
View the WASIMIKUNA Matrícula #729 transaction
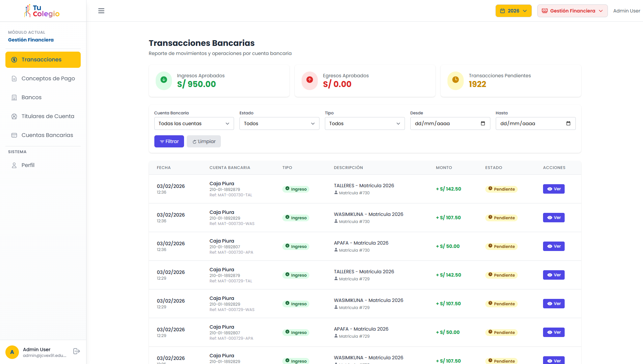[554, 304]
